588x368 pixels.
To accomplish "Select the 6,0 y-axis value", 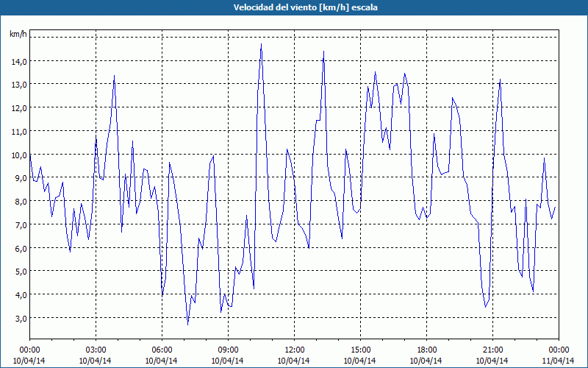I will coord(21,249).
